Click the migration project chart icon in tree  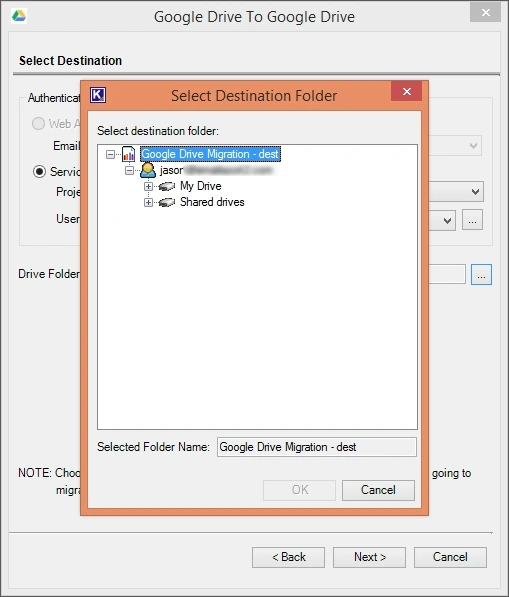click(x=129, y=154)
